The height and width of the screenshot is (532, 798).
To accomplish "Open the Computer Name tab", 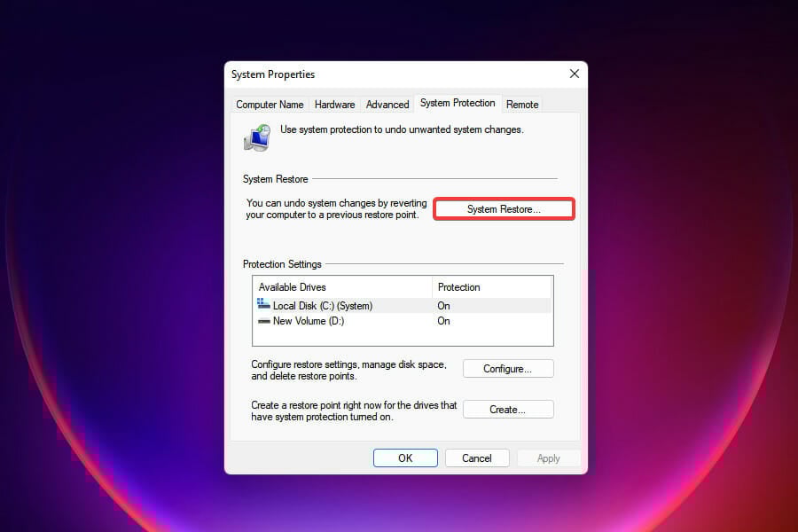I will (270, 105).
